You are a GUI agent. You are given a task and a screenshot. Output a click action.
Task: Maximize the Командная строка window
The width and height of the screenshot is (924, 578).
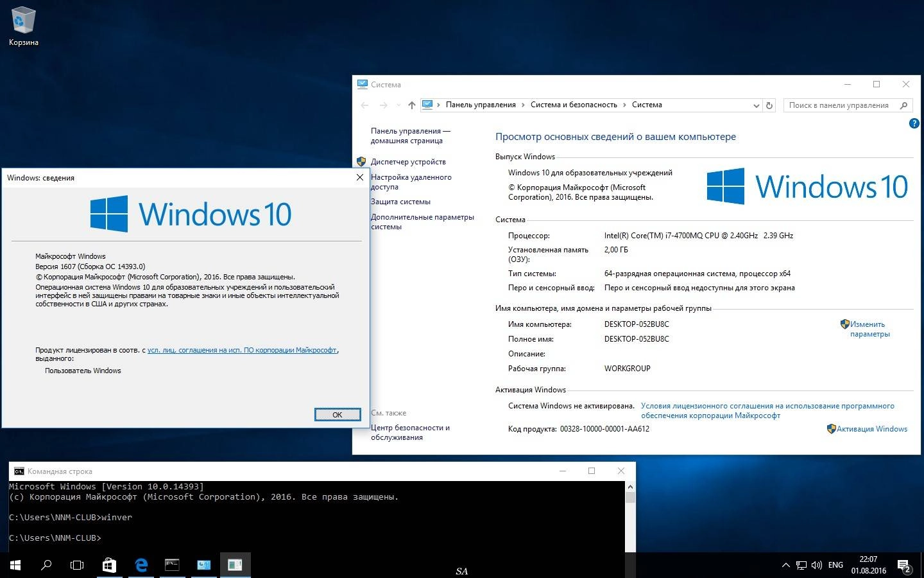(592, 471)
